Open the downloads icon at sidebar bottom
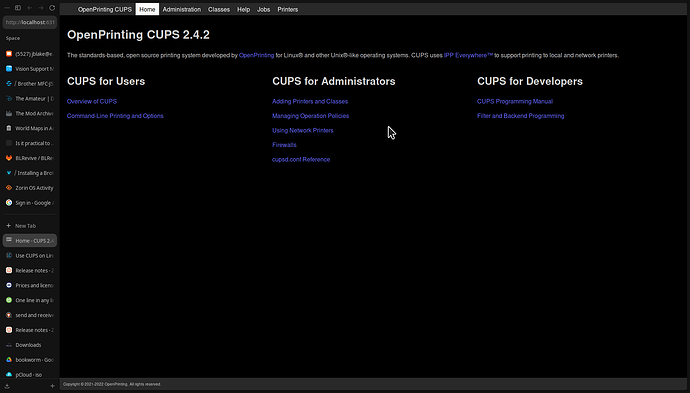The height and width of the screenshot is (393, 690). [7, 386]
